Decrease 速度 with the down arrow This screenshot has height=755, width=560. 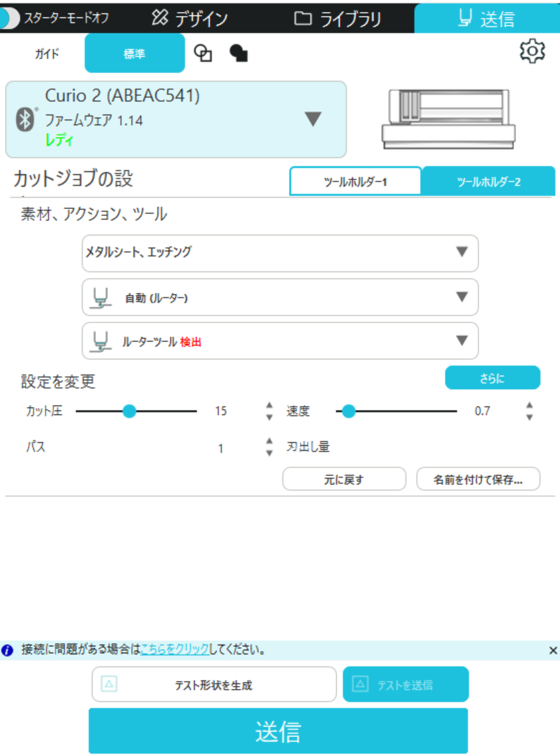(x=529, y=417)
